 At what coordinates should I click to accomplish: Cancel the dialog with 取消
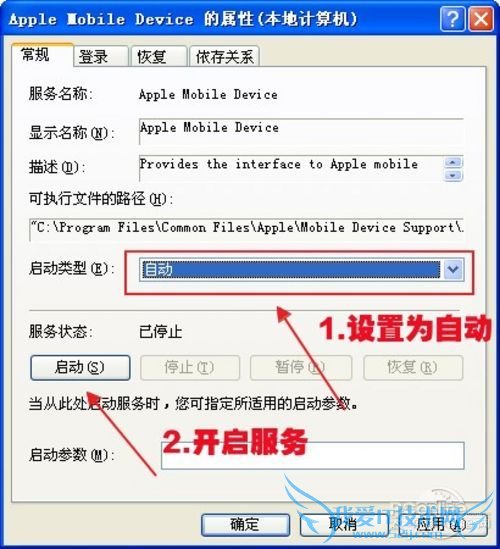coord(344,524)
